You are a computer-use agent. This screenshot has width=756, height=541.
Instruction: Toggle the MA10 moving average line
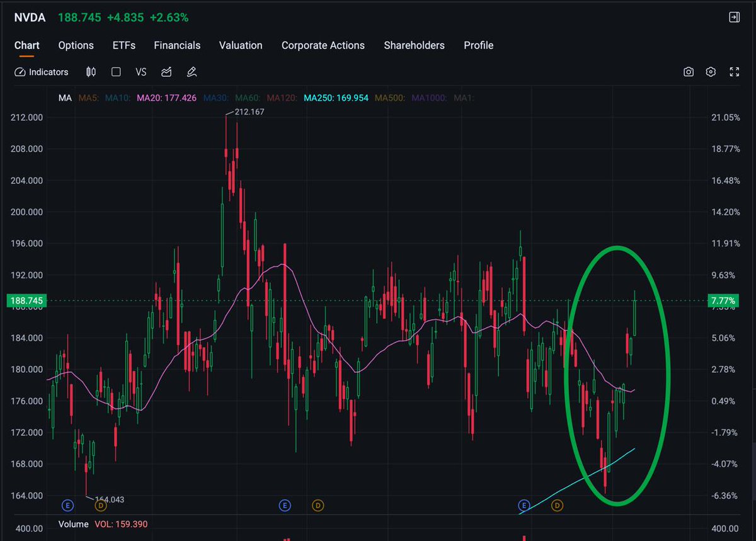tap(118, 98)
